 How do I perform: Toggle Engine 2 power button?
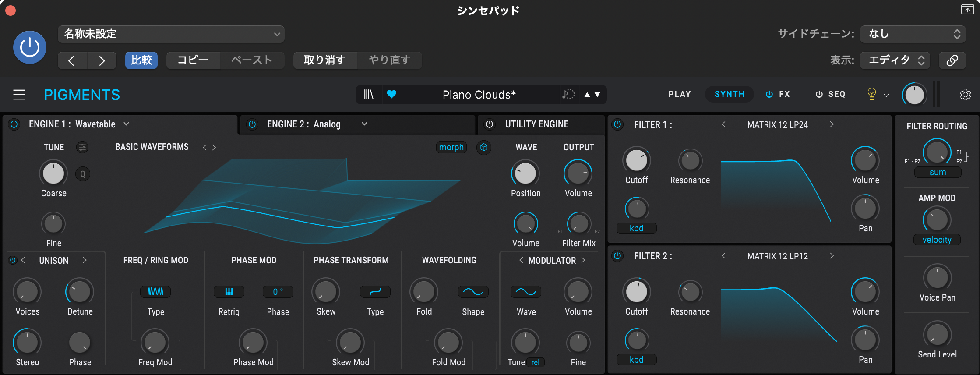pos(252,124)
